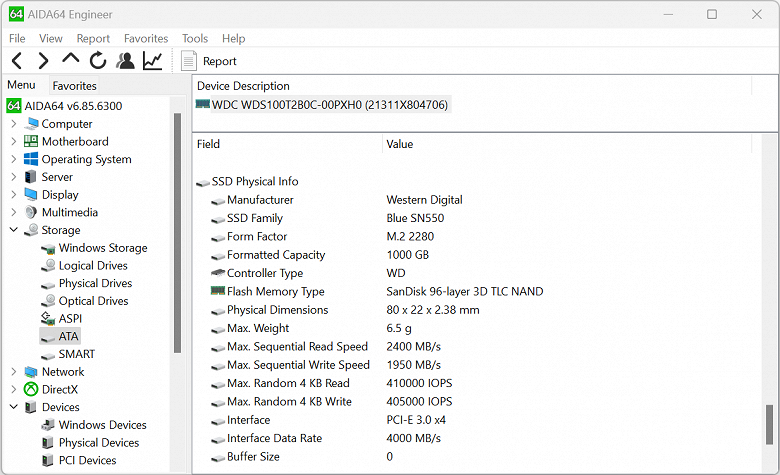Screen dimensions: 780x475
Task: Open the Tools menu
Action: [194, 38]
